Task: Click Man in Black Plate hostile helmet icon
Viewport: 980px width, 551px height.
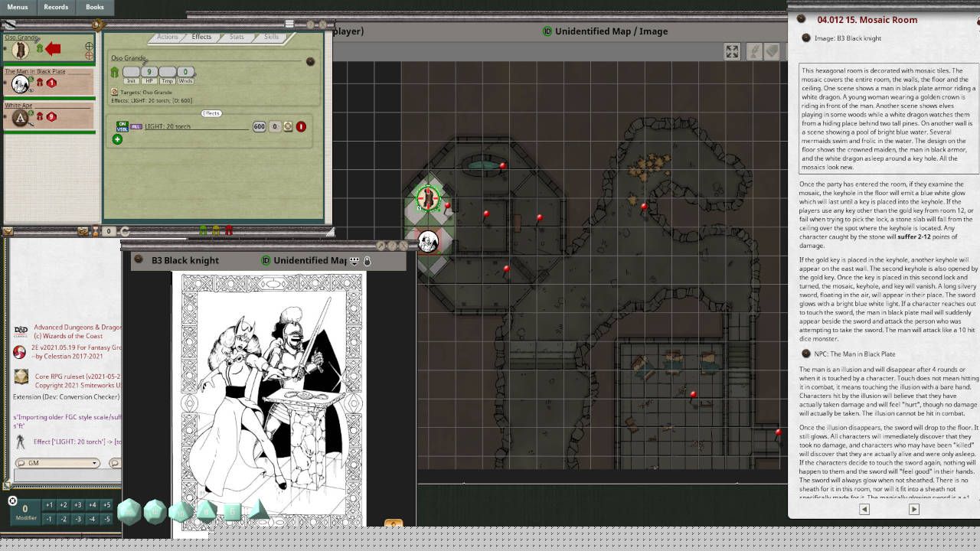Action: click(x=40, y=83)
